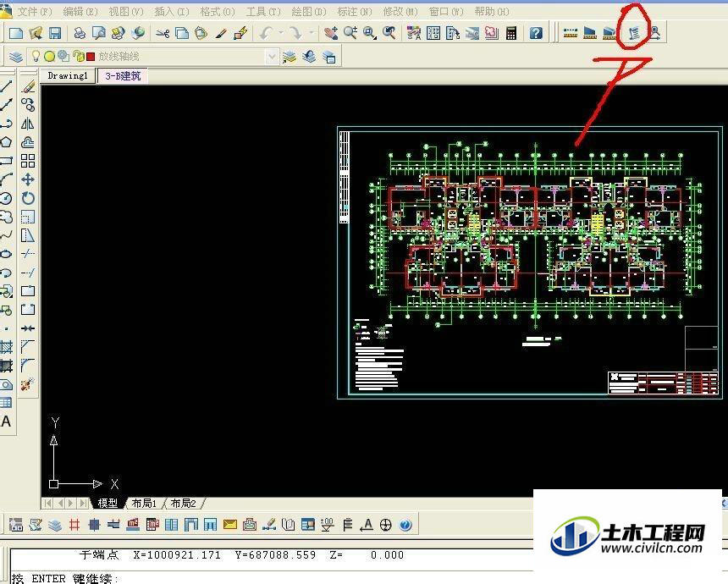Click the red layer color swatch
Viewport: 728px width, 584px height.
coord(91,57)
